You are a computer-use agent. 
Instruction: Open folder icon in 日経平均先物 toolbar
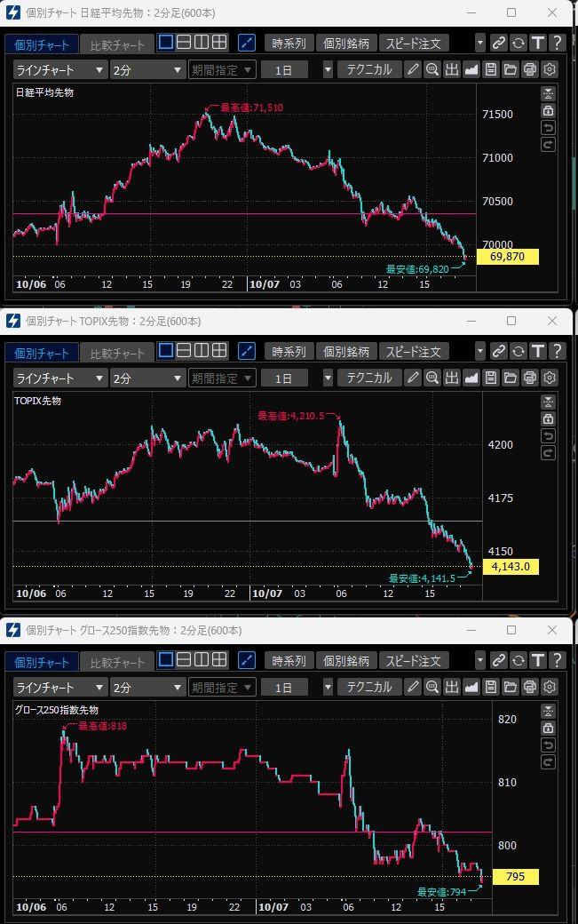(510, 69)
